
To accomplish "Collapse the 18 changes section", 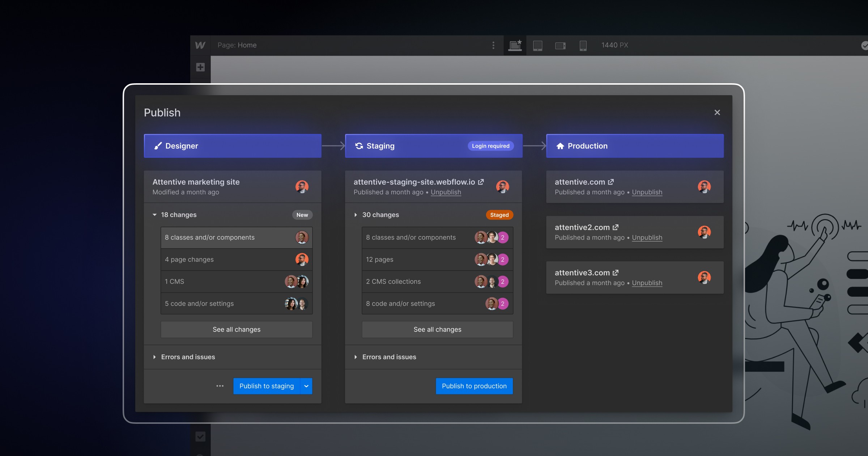I will point(155,215).
